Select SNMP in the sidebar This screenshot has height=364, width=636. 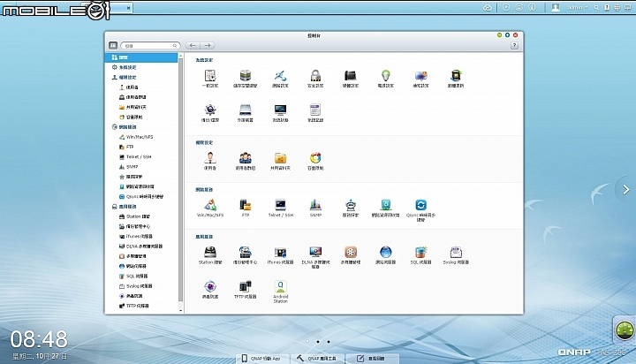pyautogui.click(x=128, y=167)
